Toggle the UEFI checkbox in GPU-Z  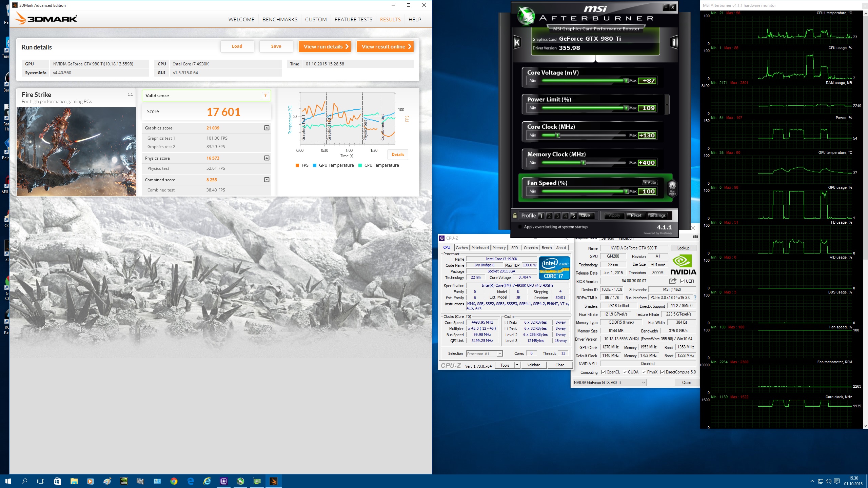pyautogui.click(x=683, y=281)
